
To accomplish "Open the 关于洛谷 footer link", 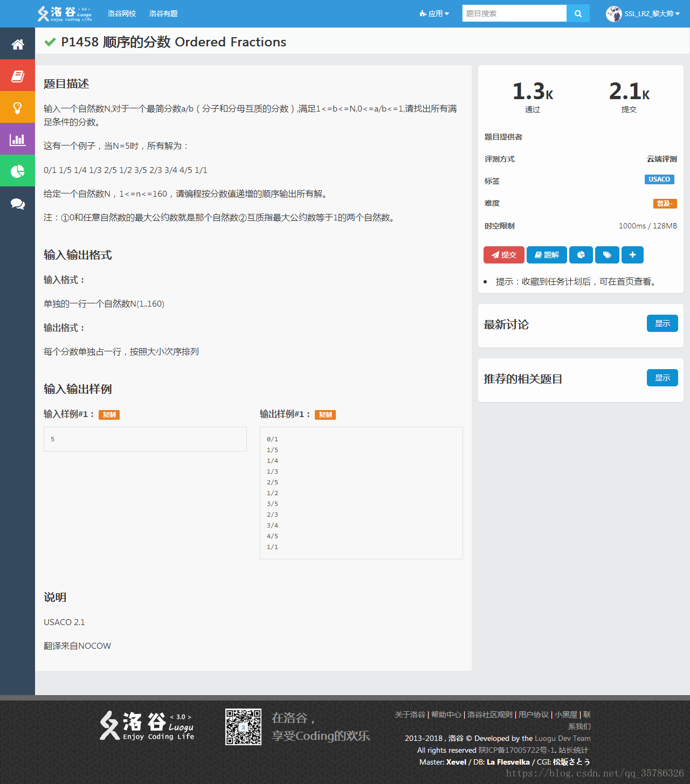I will 410,714.
